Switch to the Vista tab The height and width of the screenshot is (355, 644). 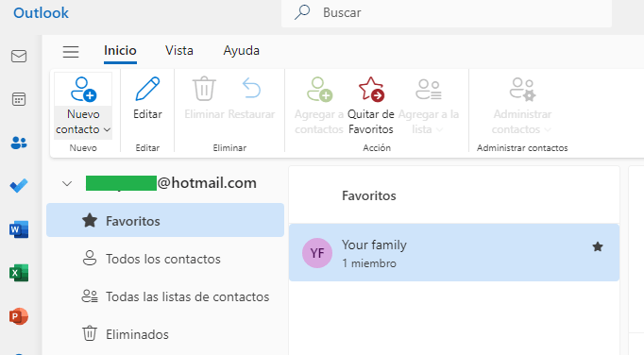(179, 51)
